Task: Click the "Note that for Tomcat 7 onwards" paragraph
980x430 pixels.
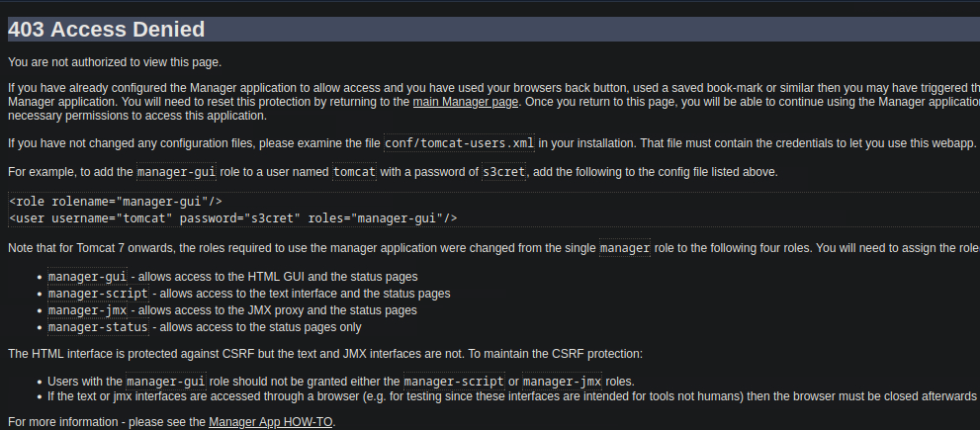Action: coord(297,248)
